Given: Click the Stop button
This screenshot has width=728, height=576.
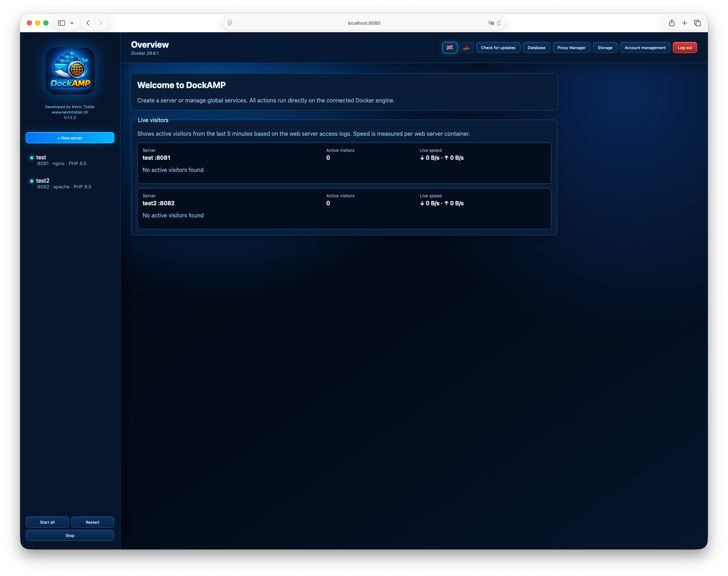Looking at the screenshot, I should coord(70,536).
